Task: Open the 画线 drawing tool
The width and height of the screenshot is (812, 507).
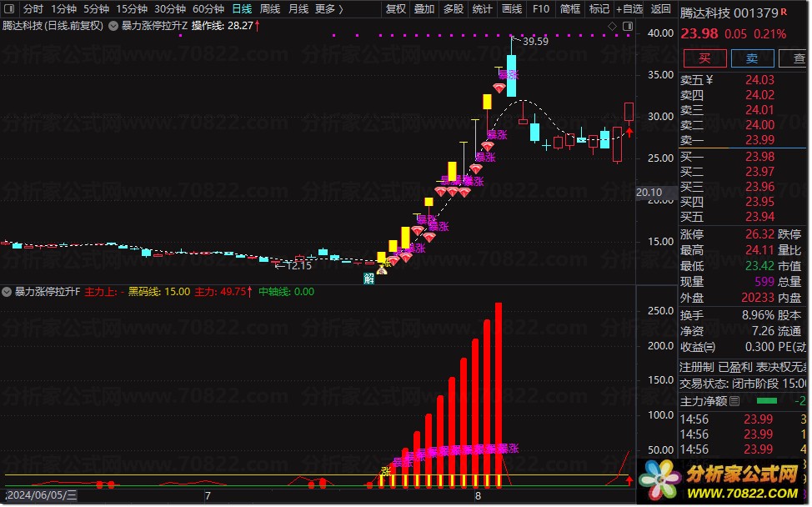Action: click(x=512, y=9)
